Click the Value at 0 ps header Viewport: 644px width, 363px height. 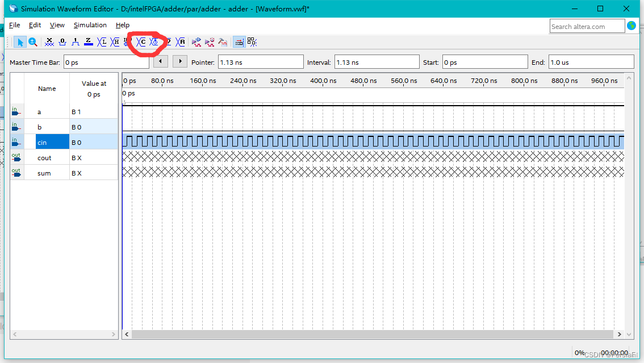coord(94,89)
